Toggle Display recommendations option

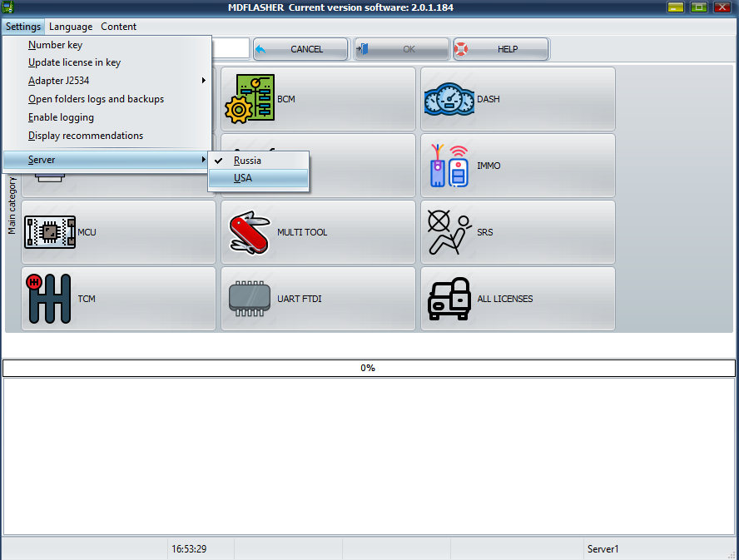(x=107, y=136)
